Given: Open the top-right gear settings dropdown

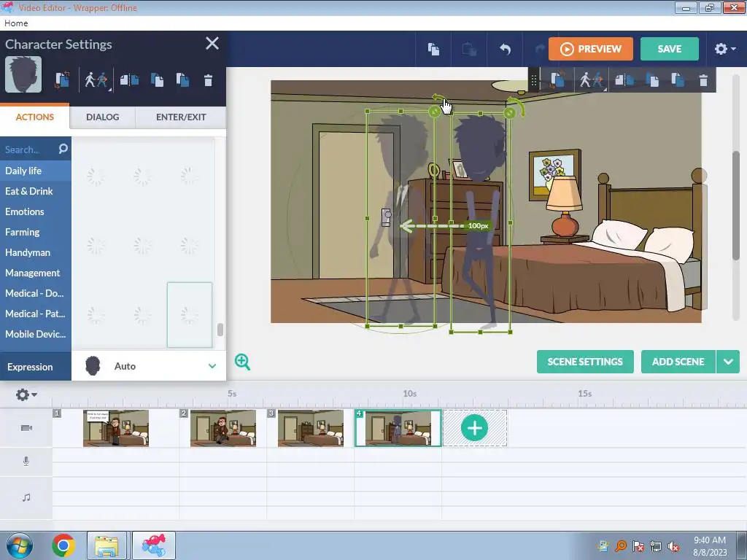Looking at the screenshot, I should [x=725, y=49].
